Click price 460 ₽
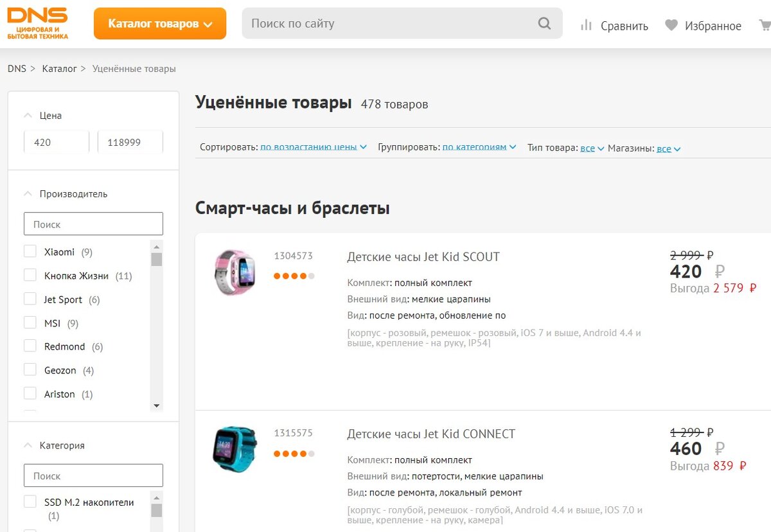Screen dimensions: 771x532 [698, 448]
